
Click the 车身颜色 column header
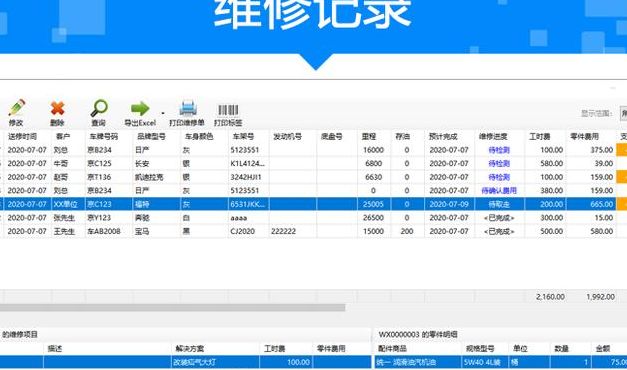pos(199,136)
